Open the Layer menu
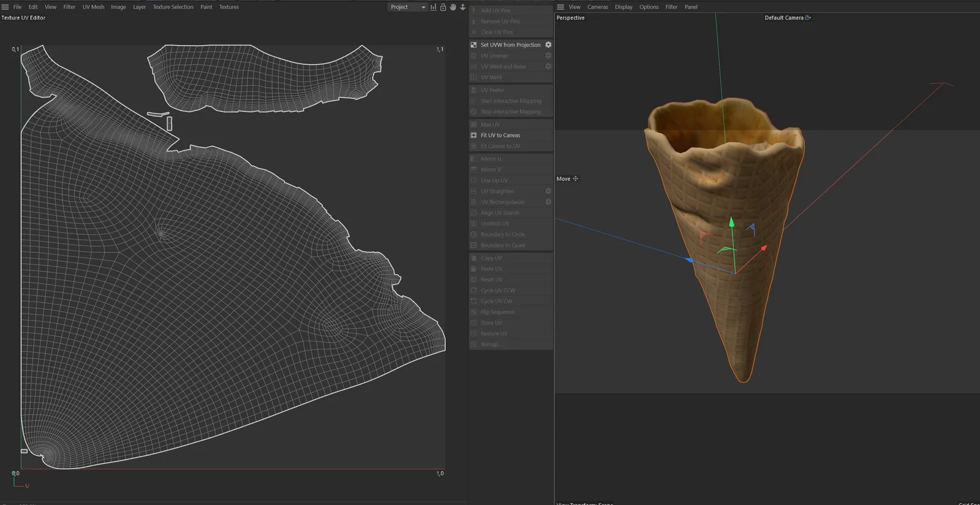The width and height of the screenshot is (980, 505). [x=140, y=7]
